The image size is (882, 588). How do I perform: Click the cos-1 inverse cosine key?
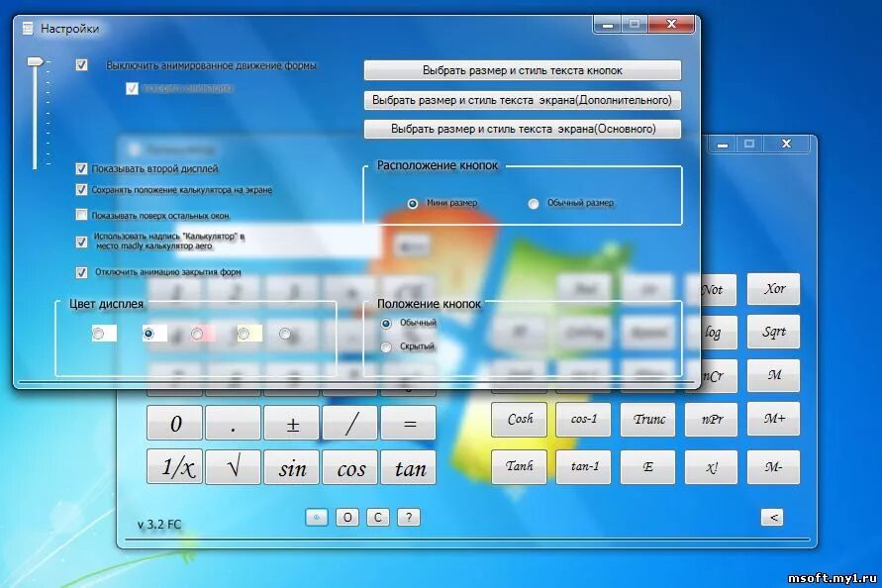583,419
